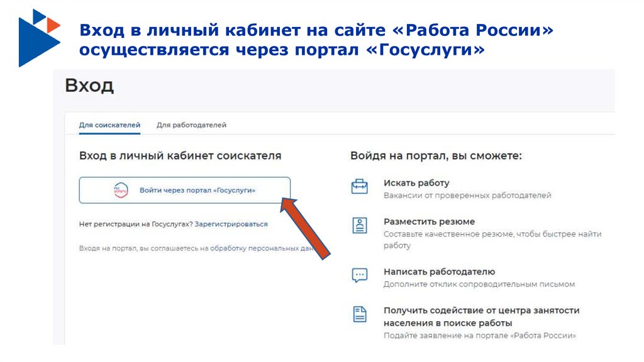Switch to the Для соискателей tab
This screenshot has height=362, width=644.
coord(109,125)
